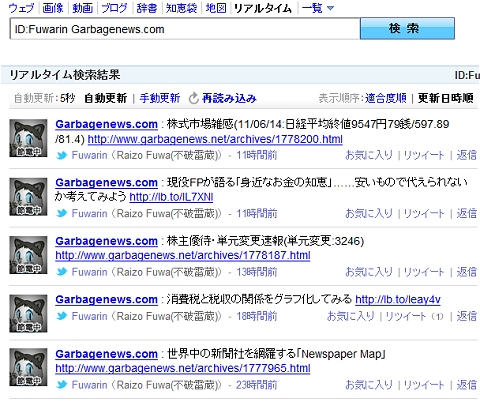Click リツイート on Newspaper Map tweet

[424, 385]
